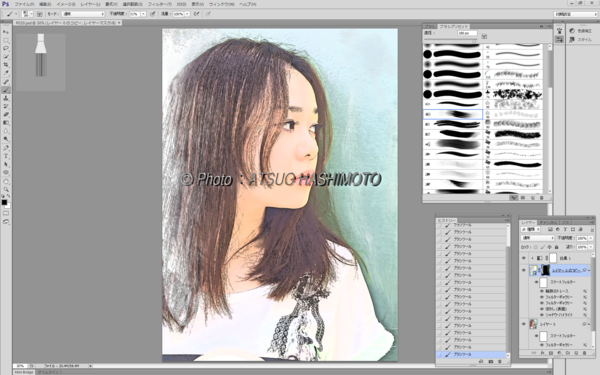Image resolution: width=600 pixels, height=375 pixels.
Task: Select the Zoom tool
Action: point(6,189)
